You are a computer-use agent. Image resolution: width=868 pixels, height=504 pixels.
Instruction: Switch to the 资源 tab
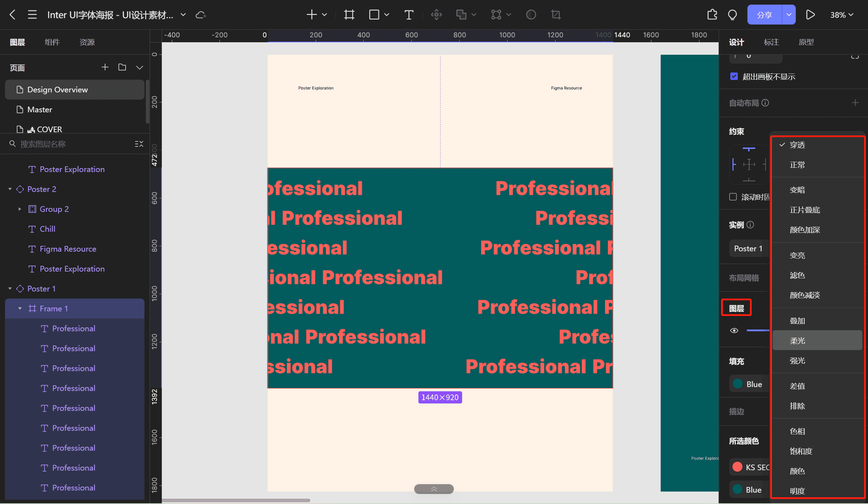(x=87, y=42)
